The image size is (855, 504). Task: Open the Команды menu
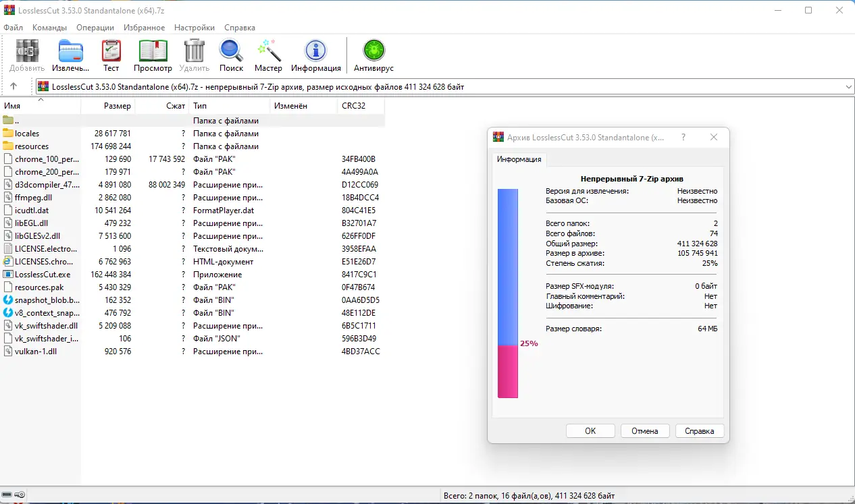(49, 28)
